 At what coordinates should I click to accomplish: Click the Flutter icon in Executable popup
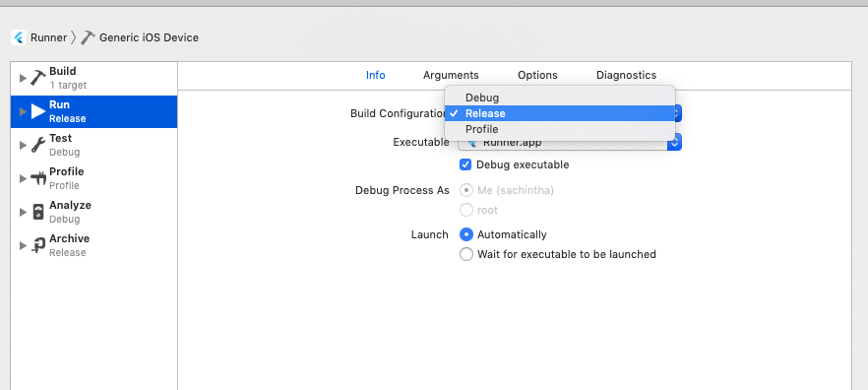[472, 143]
